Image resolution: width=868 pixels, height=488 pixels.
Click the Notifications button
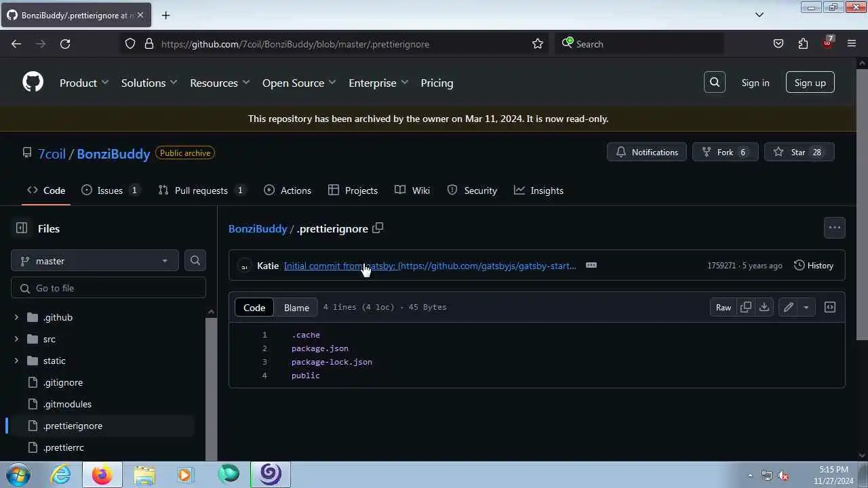647,152
